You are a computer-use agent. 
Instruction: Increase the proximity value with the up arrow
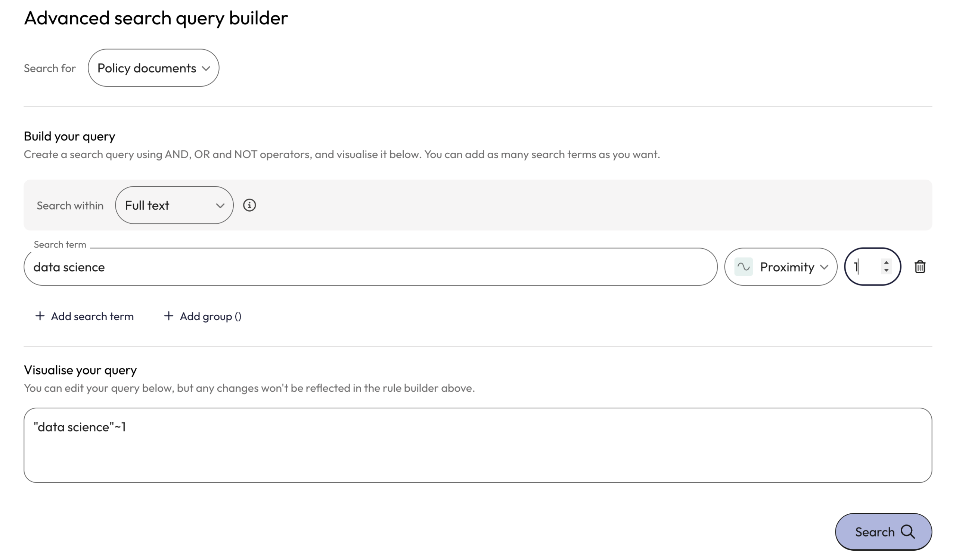coord(886,262)
